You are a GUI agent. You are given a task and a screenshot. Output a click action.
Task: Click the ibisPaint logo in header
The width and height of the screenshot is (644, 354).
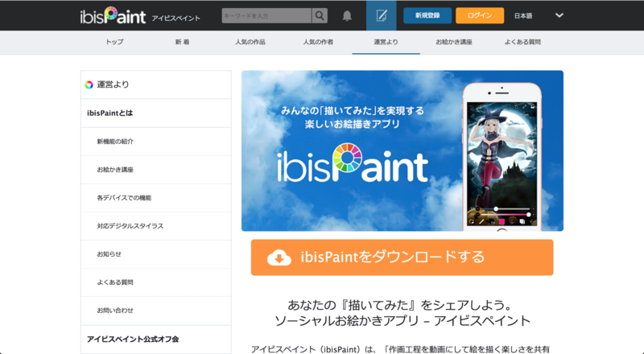pos(113,15)
